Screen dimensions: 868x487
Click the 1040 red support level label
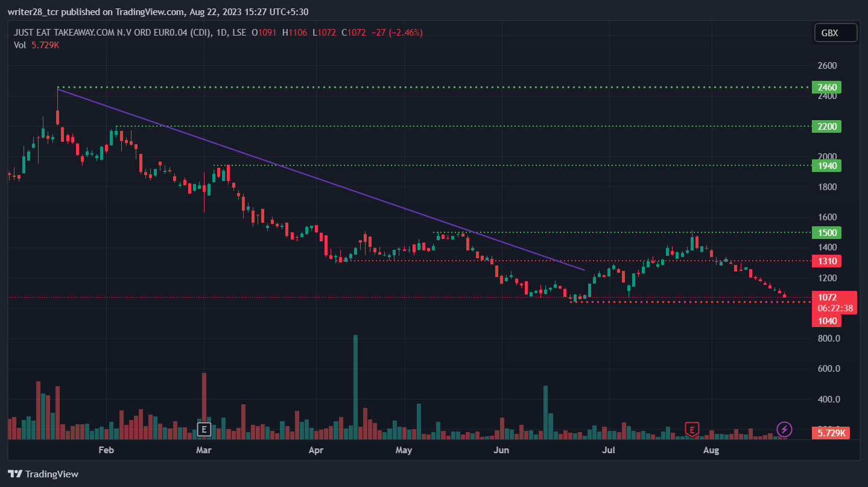point(826,320)
